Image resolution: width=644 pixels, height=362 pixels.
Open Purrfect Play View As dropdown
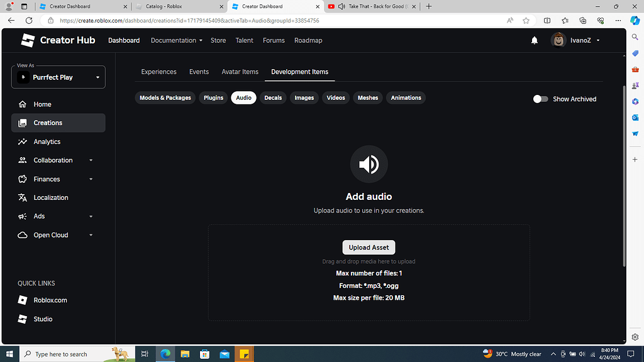58,77
